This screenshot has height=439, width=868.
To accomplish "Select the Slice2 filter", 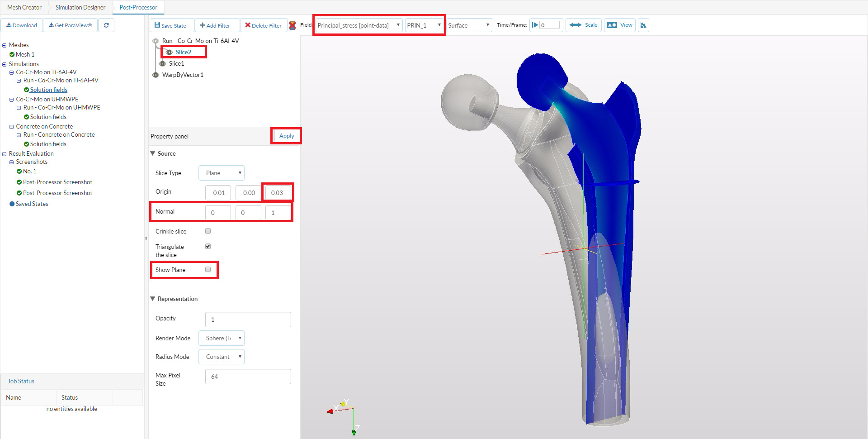I will (x=184, y=52).
